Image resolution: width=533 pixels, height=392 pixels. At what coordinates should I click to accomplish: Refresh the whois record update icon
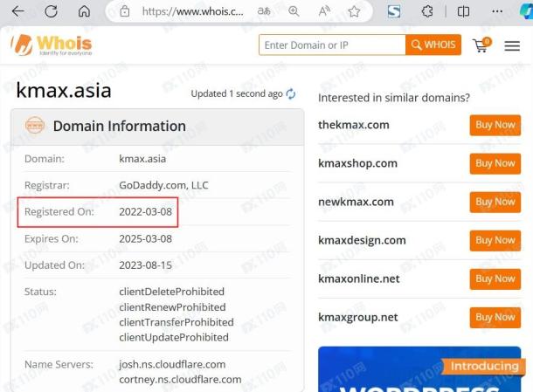tap(291, 93)
